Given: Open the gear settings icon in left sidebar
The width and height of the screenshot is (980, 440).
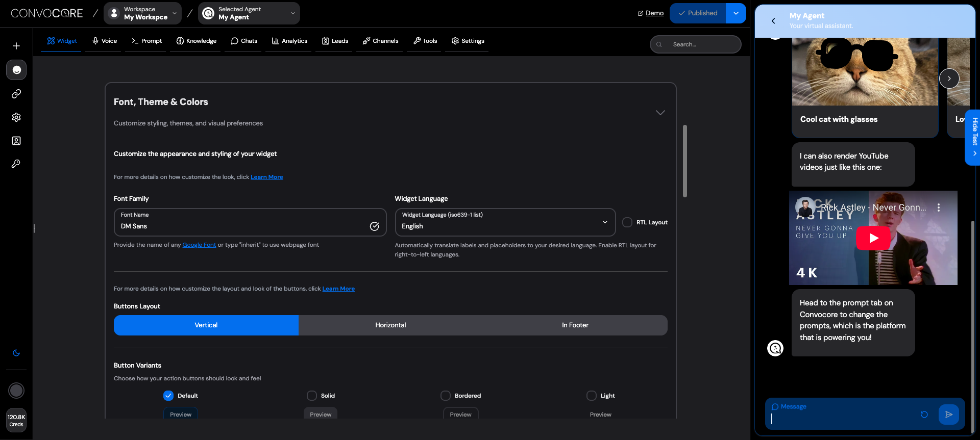Looking at the screenshot, I should (x=16, y=117).
